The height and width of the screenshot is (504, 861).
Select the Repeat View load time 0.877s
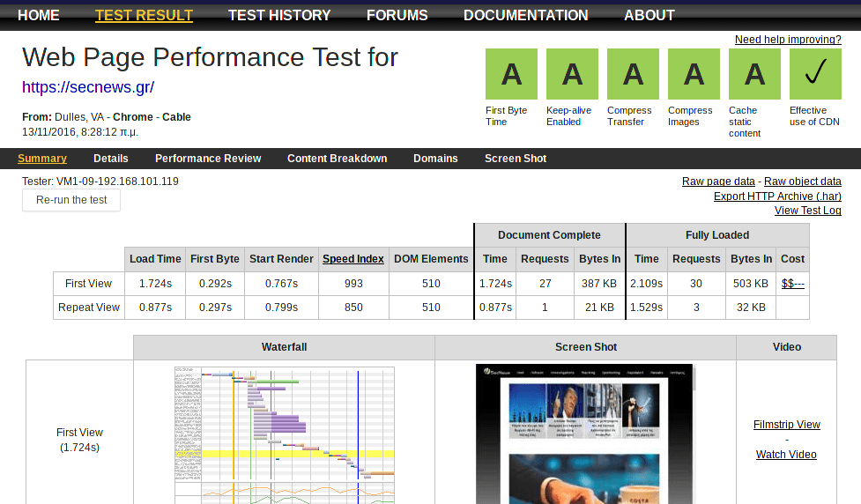(155, 308)
